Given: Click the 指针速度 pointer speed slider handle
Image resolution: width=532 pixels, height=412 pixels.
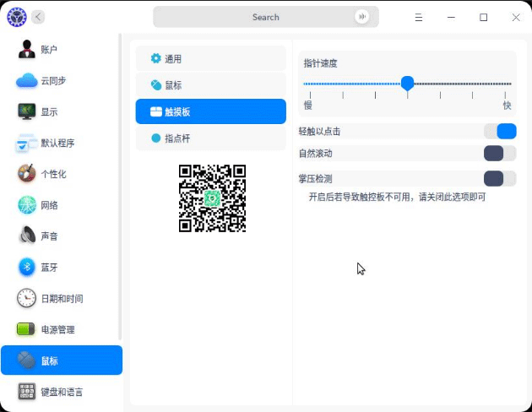Looking at the screenshot, I should click(x=408, y=83).
